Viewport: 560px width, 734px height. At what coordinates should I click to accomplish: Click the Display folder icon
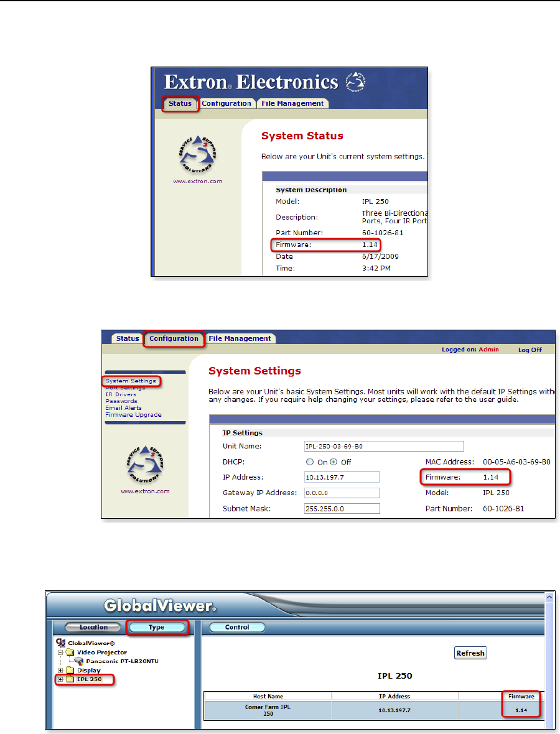point(70,671)
